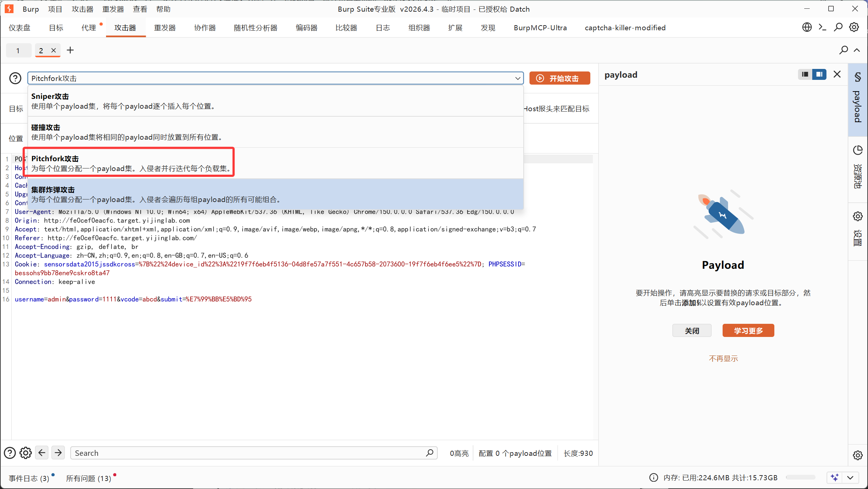Switch payload panel to the right layout toggle
868x489 pixels.
819,74
